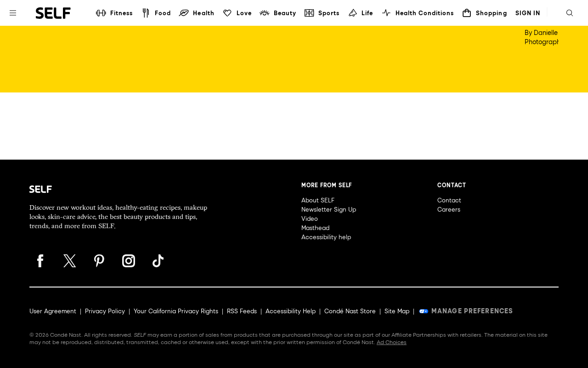Click the Love heart icon
Image resolution: width=588 pixels, height=368 pixels.
pos(227,13)
